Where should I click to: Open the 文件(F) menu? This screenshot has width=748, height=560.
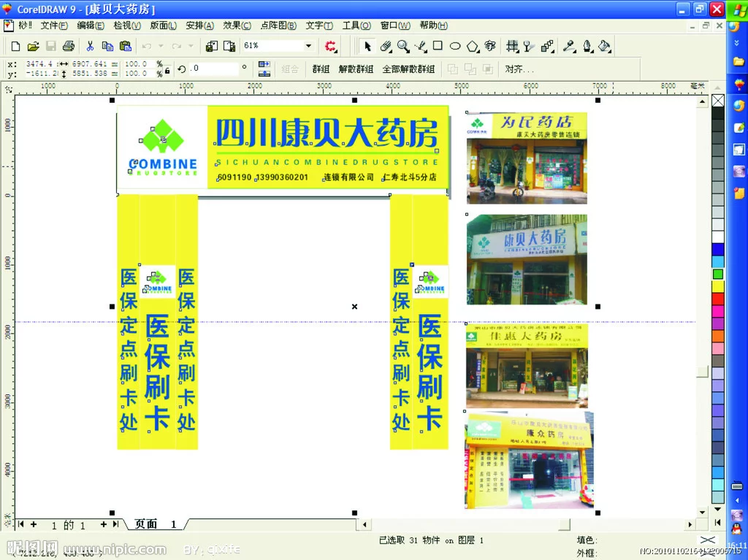click(x=54, y=26)
